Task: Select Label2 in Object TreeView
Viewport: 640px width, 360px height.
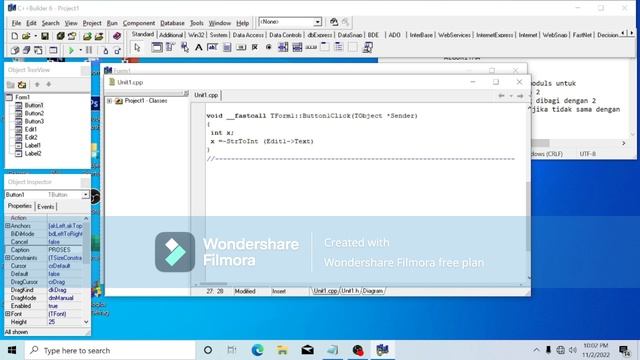Action: click(x=33, y=153)
